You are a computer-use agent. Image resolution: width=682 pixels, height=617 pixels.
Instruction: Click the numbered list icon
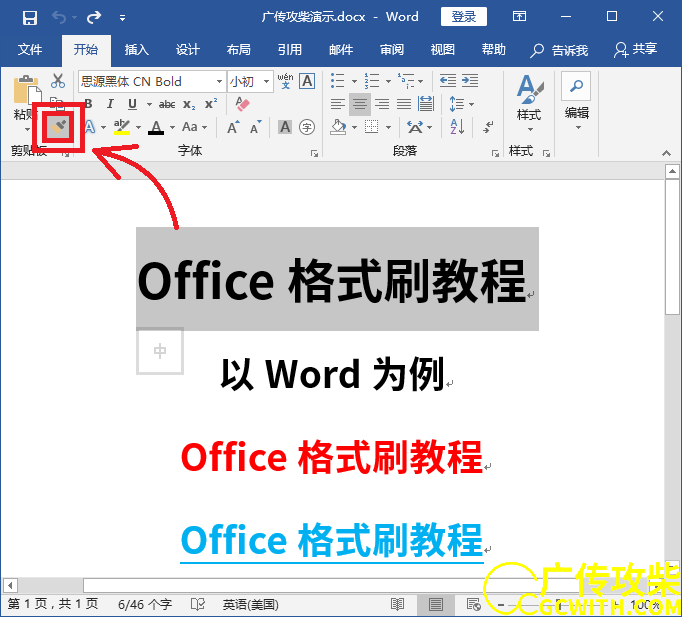click(372, 81)
